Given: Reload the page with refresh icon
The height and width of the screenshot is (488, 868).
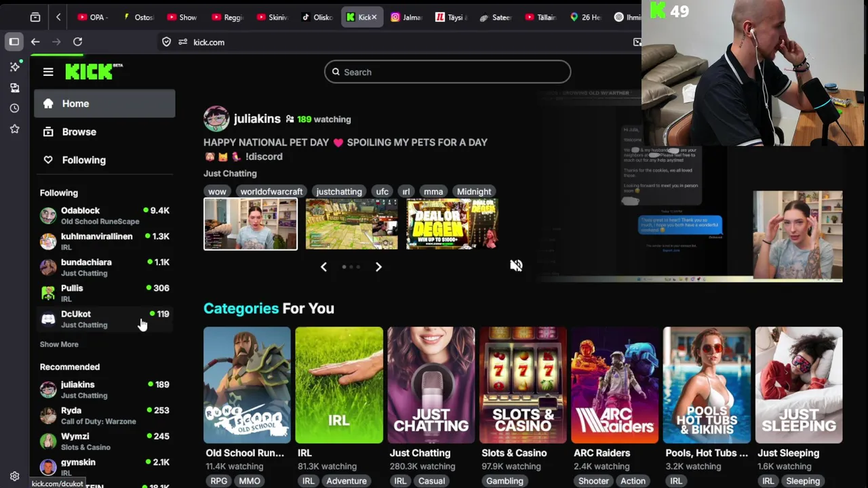Looking at the screenshot, I should (77, 42).
